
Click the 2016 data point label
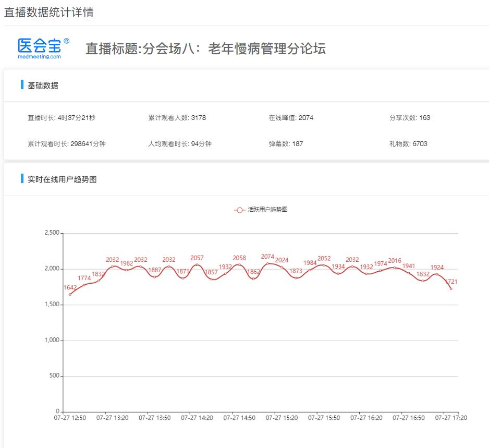395,260
